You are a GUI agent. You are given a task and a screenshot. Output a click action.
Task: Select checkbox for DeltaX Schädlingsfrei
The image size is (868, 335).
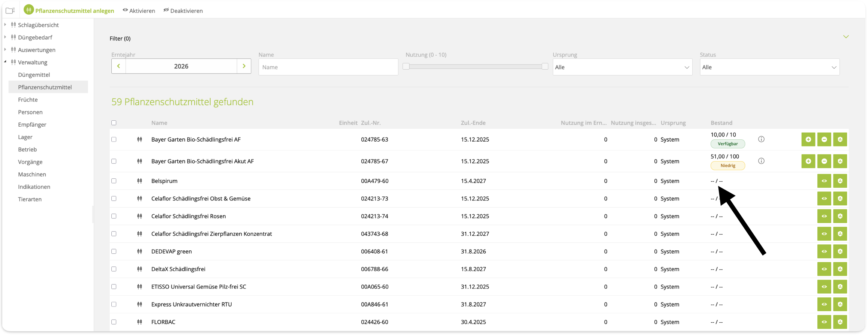pyautogui.click(x=114, y=269)
